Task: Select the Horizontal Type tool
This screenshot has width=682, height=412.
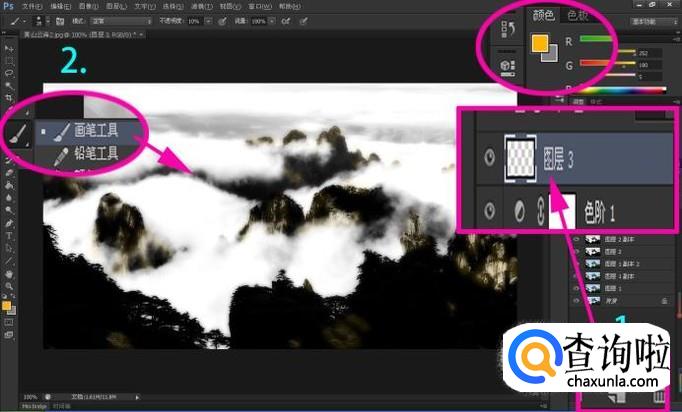Action: pos(9,236)
